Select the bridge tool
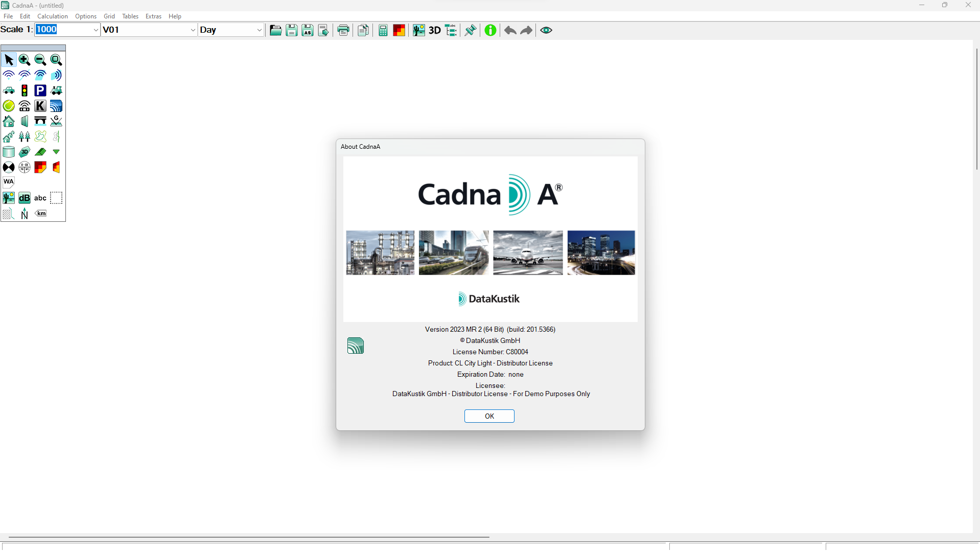 point(40,121)
